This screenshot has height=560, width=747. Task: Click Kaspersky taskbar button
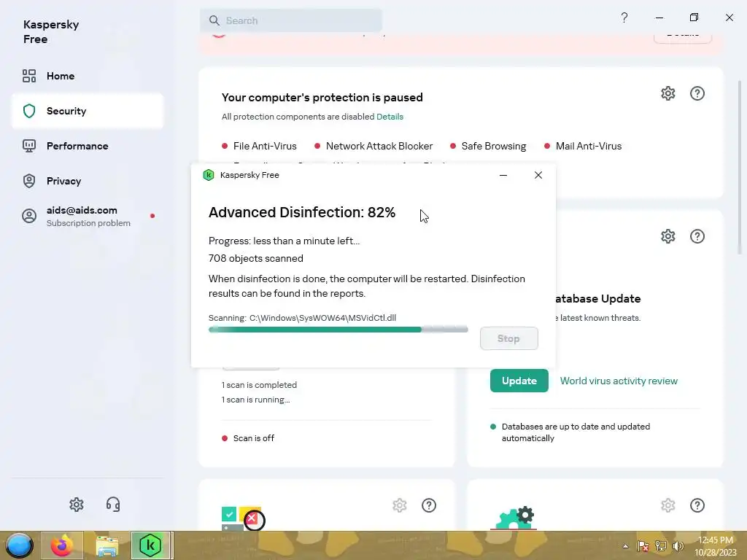coord(150,545)
